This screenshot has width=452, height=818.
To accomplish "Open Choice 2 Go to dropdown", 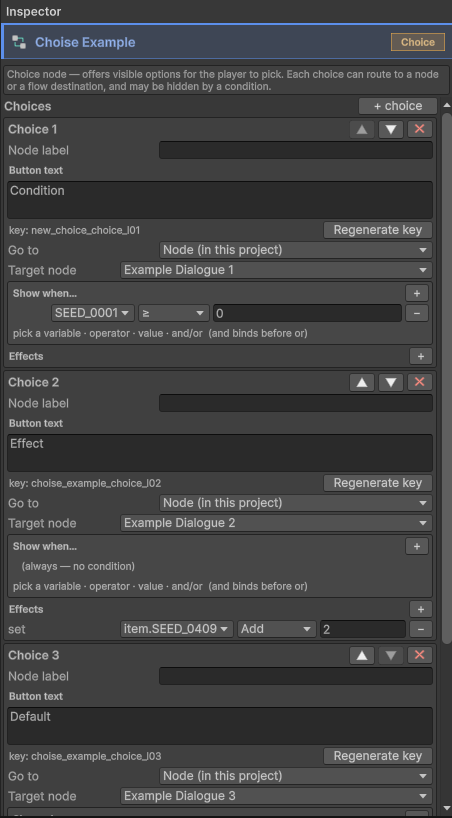I will 295,503.
